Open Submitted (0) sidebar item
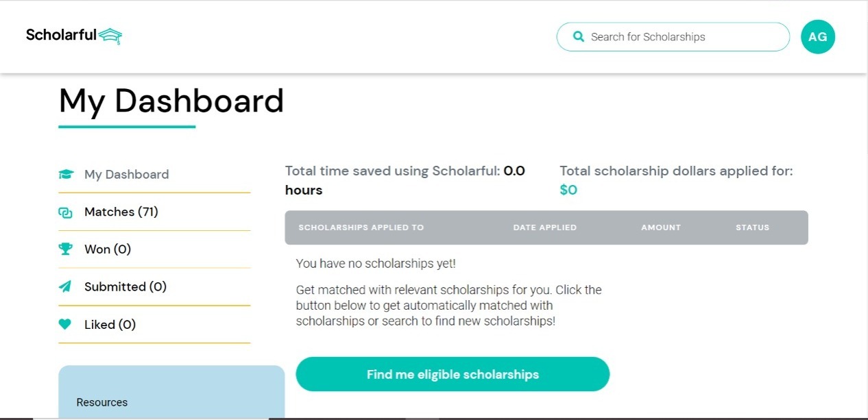This screenshot has height=420, width=868. pos(125,287)
